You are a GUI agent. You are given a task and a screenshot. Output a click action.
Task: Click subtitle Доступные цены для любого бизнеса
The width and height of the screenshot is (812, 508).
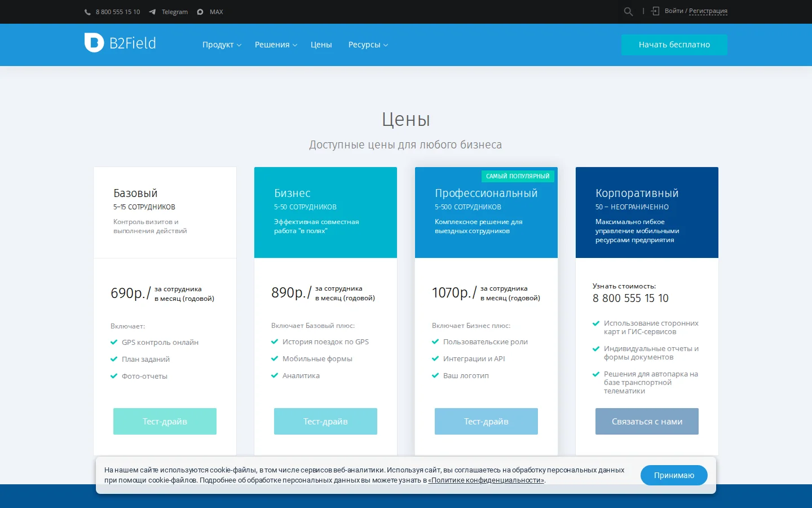(x=405, y=144)
